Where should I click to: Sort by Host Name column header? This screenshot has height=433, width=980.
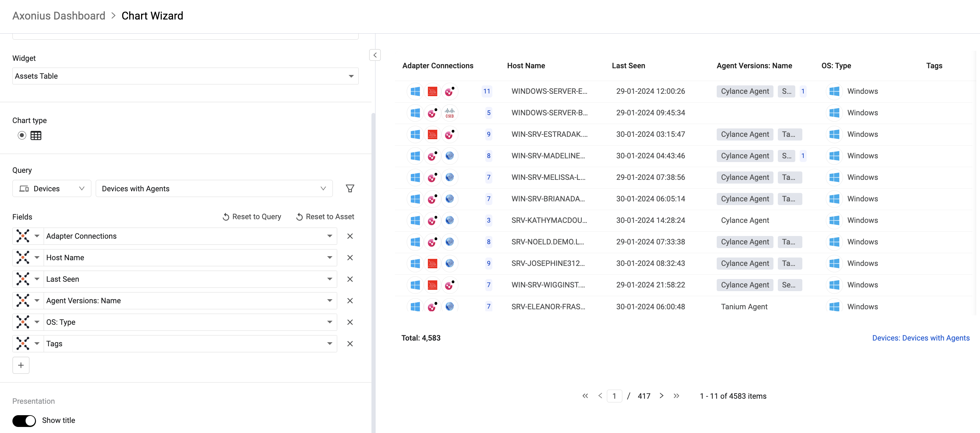[526, 66]
